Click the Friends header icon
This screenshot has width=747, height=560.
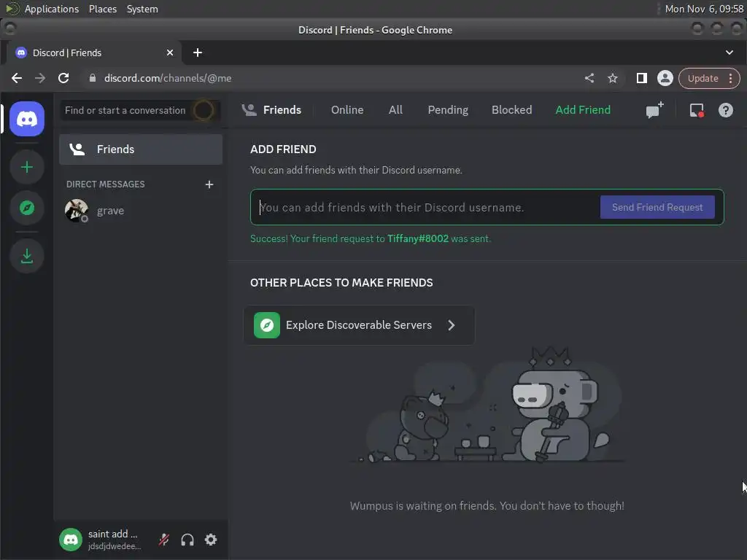(249, 110)
